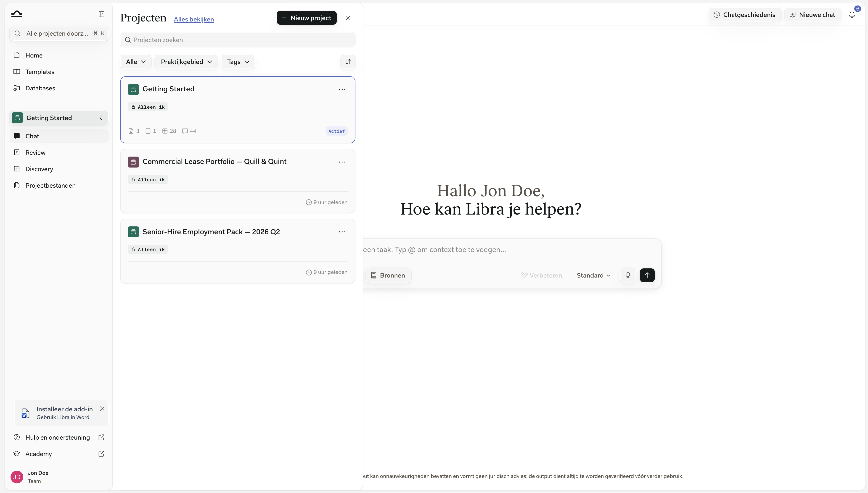Click the Alle projecten doorzoeken search box
The image size is (868, 493).
(x=59, y=33)
